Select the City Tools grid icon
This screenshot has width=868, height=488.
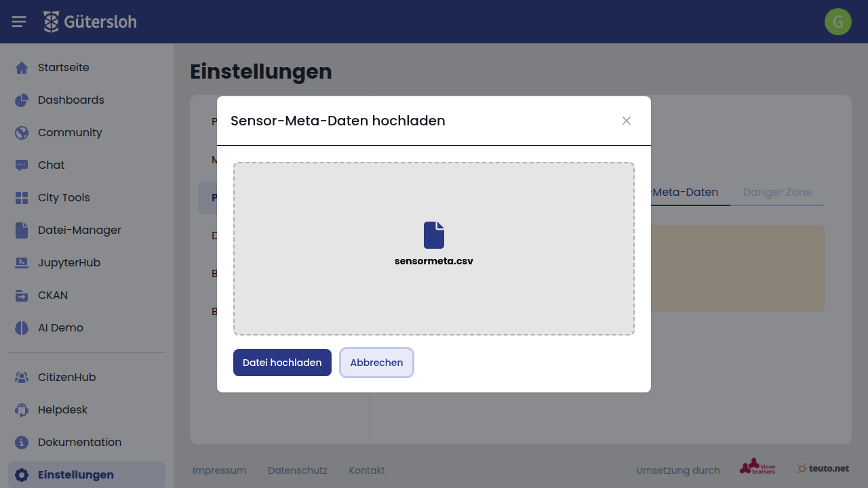(22, 198)
